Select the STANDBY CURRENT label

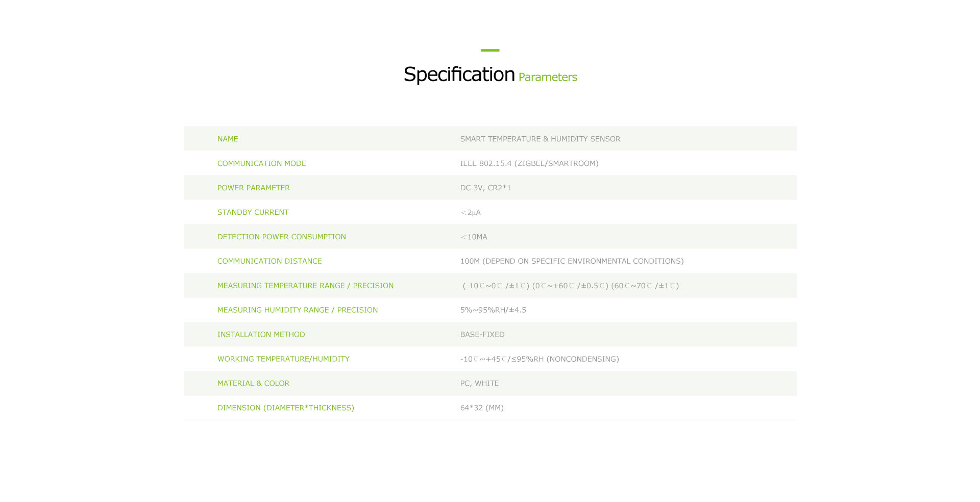click(x=253, y=212)
